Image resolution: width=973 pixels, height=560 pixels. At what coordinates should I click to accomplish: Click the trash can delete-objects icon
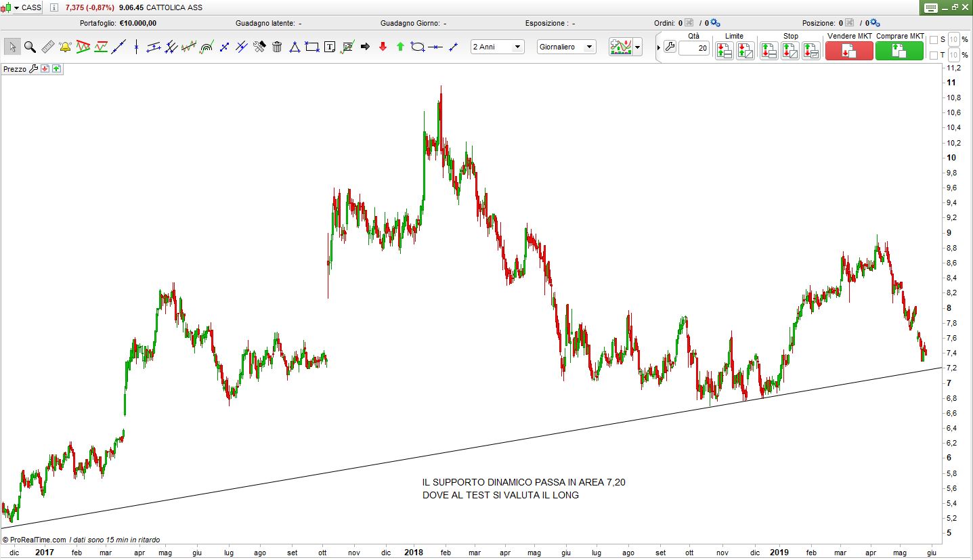point(277,47)
